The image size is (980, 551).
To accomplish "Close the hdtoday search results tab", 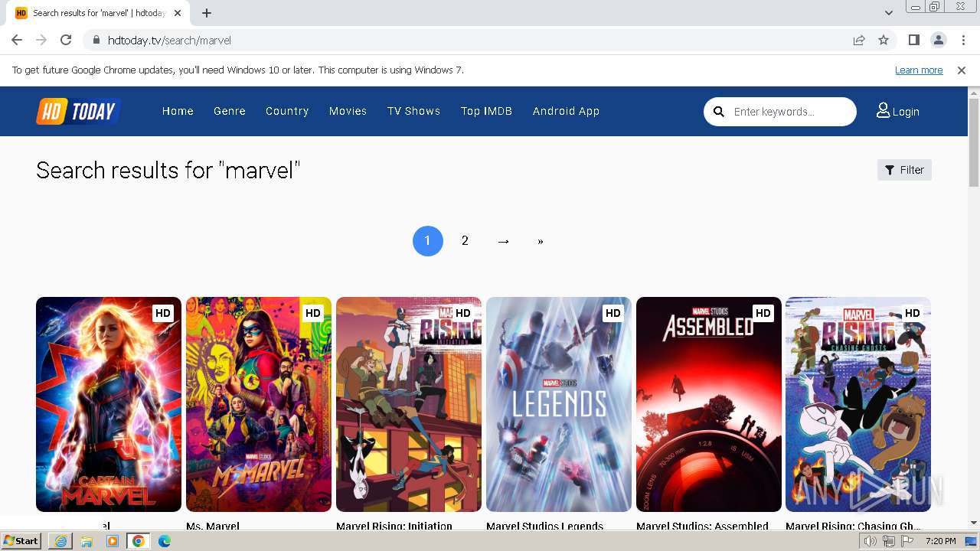I will 177,13.
